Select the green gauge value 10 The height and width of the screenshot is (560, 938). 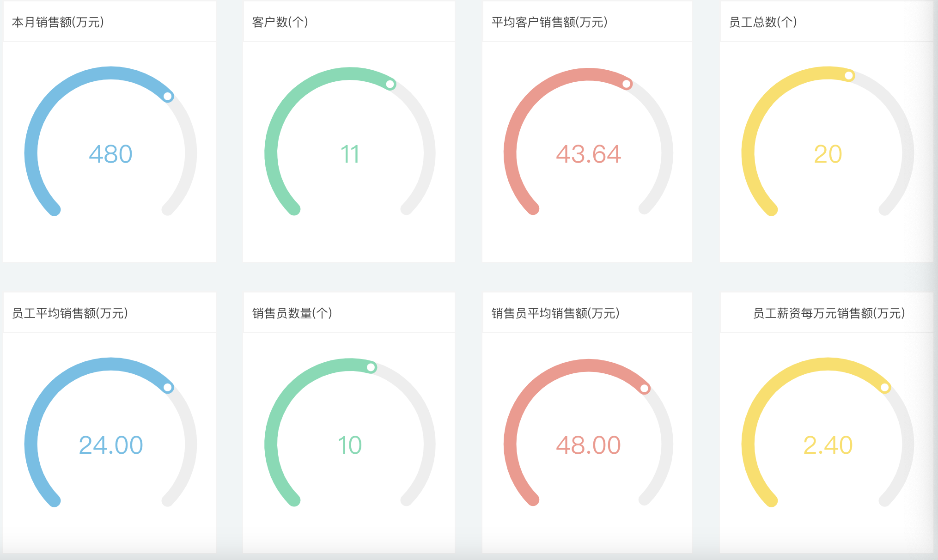click(350, 445)
